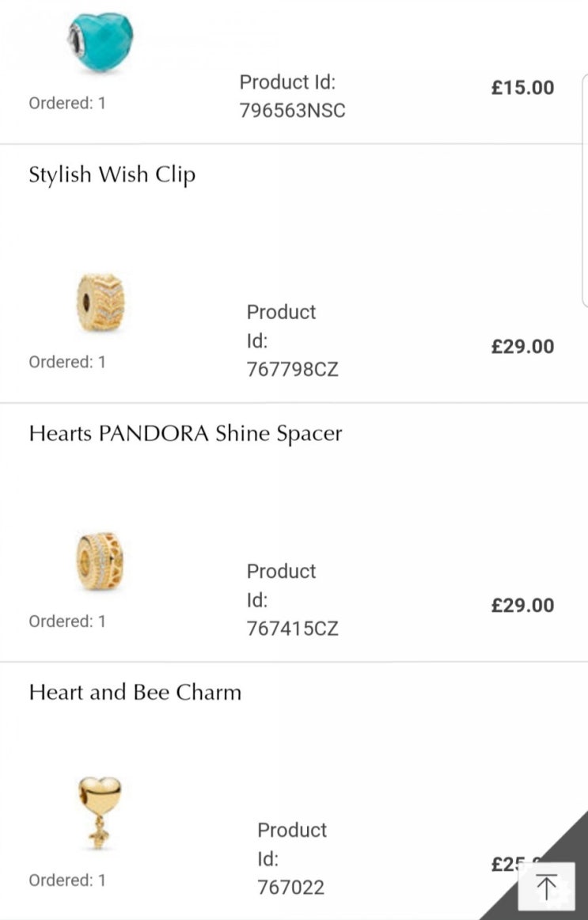Tap the Stylish Wish Clip £29.00 price
588x920 pixels.
pyautogui.click(x=522, y=346)
